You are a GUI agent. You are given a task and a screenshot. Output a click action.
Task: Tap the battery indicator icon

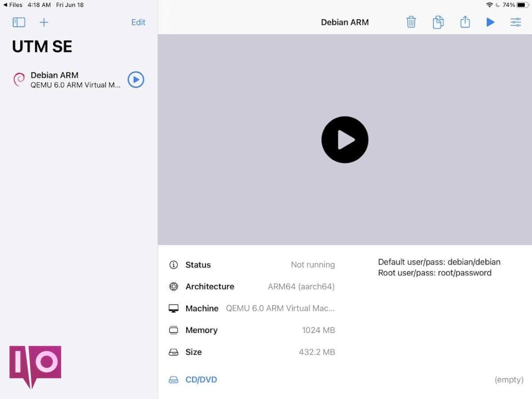pyautogui.click(x=523, y=5)
